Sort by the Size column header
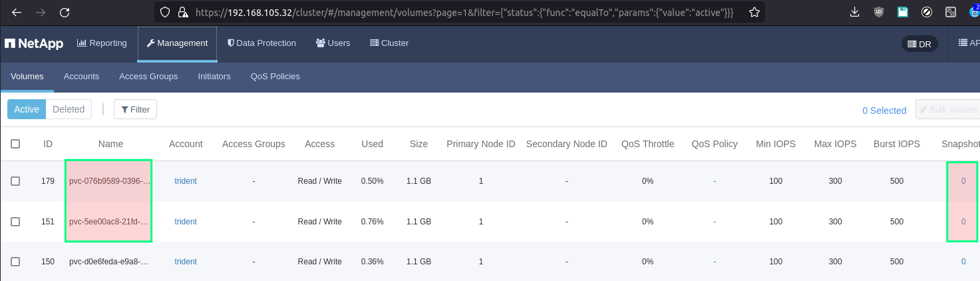Viewport: 980px width, 281px height. (419, 144)
